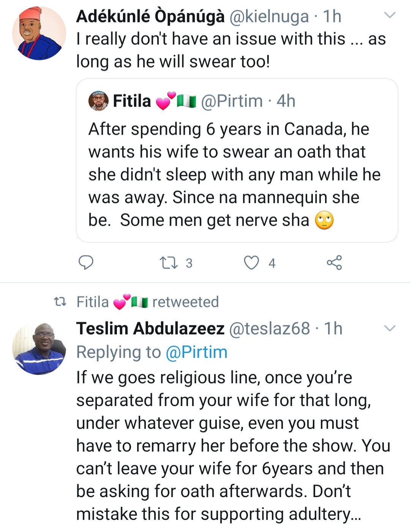
Task: Open Adékúnlé Òpánúgà's profile picture
Action: click(39, 33)
